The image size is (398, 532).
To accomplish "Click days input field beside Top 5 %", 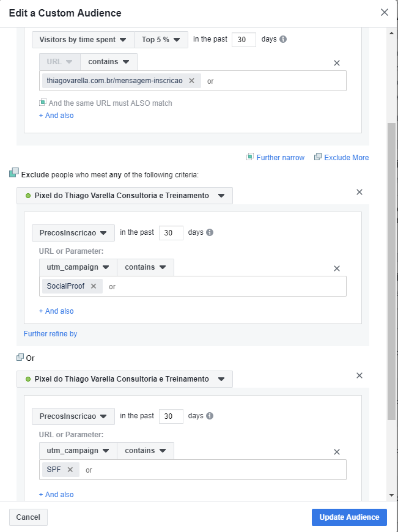I will [243, 40].
